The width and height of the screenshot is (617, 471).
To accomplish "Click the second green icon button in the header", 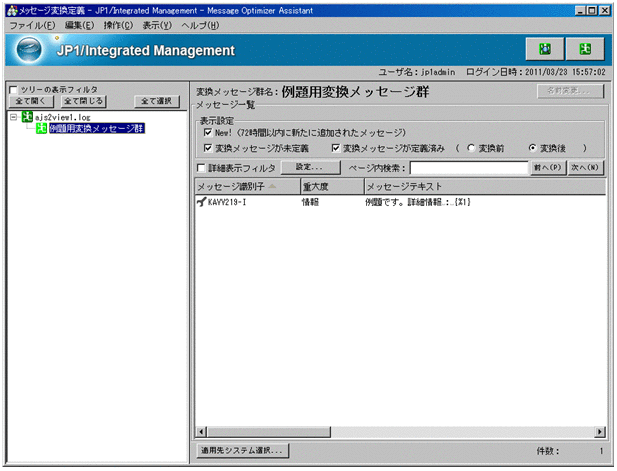I will click(x=584, y=49).
